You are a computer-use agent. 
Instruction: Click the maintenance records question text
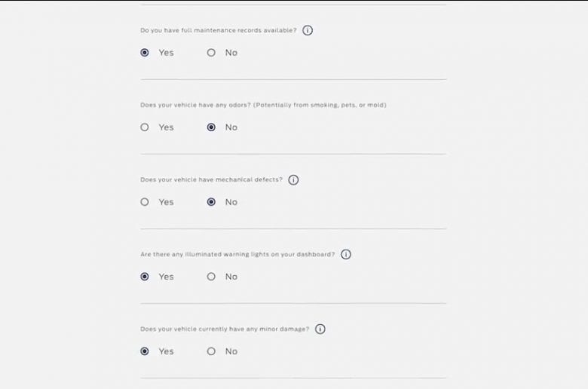[x=219, y=30]
